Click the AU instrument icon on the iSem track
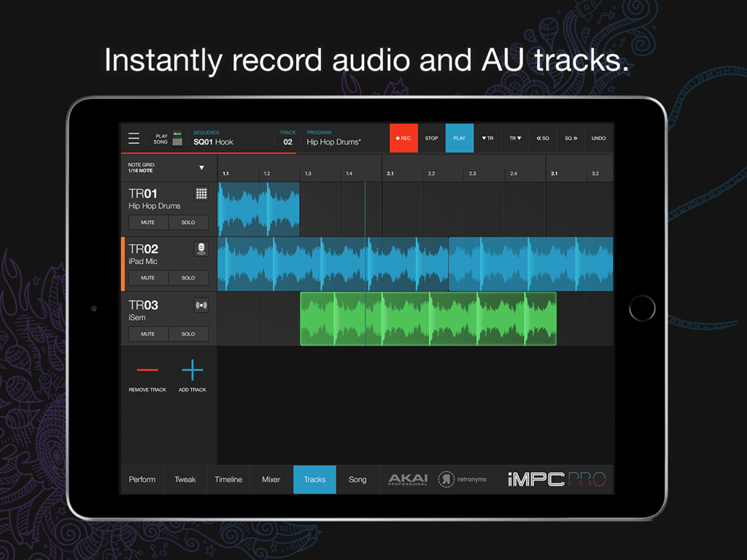Image resolution: width=747 pixels, height=560 pixels. click(x=201, y=305)
